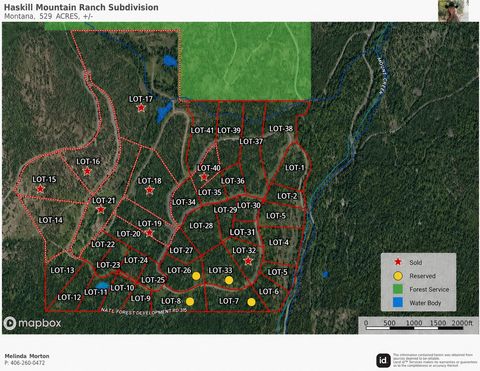Click the 'Forest Service' legend text
Screen dimensions: 480x371
429,289
